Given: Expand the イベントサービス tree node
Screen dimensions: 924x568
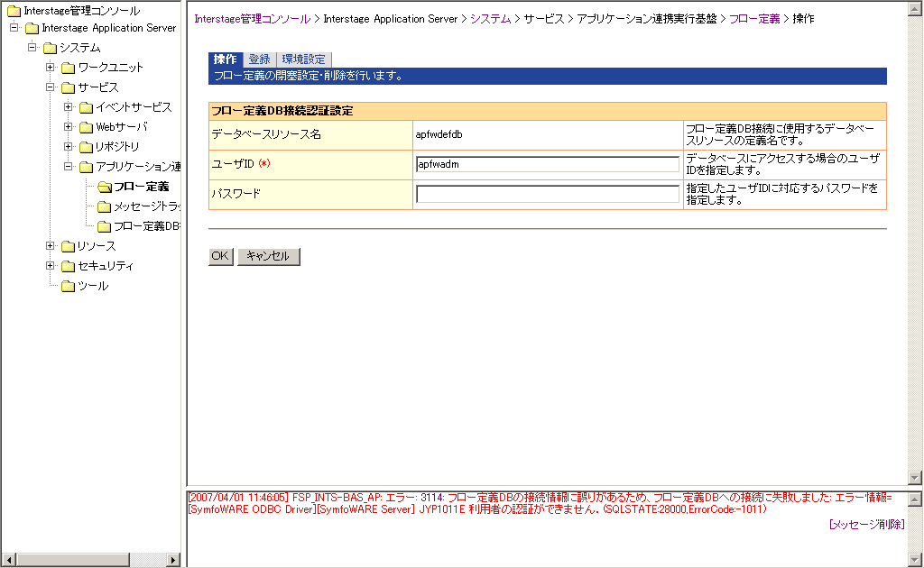Looking at the screenshot, I should (x=69, y=106).
